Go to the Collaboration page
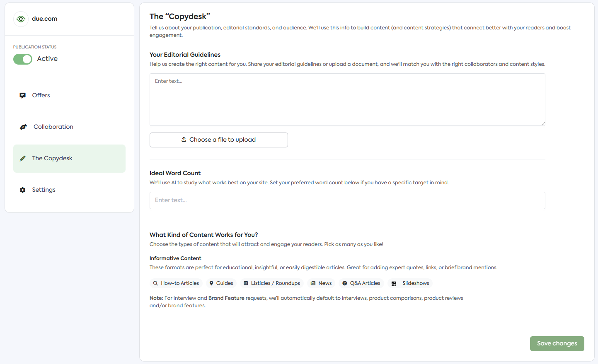Screen dimensions: 598x364 click(x=53, y=127)
